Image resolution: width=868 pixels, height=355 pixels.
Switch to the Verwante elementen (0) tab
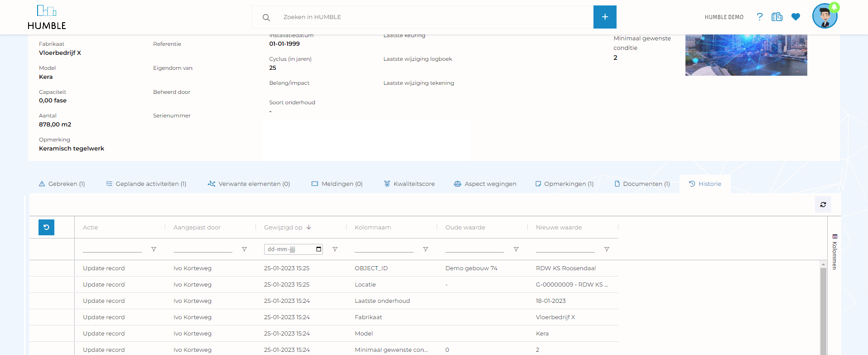[249, 184]
